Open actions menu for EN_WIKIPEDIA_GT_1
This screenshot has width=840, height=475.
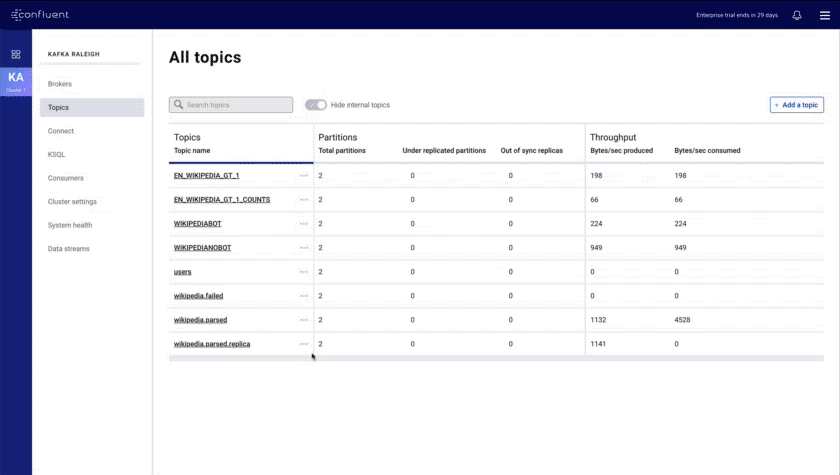(x=304, y=176)
